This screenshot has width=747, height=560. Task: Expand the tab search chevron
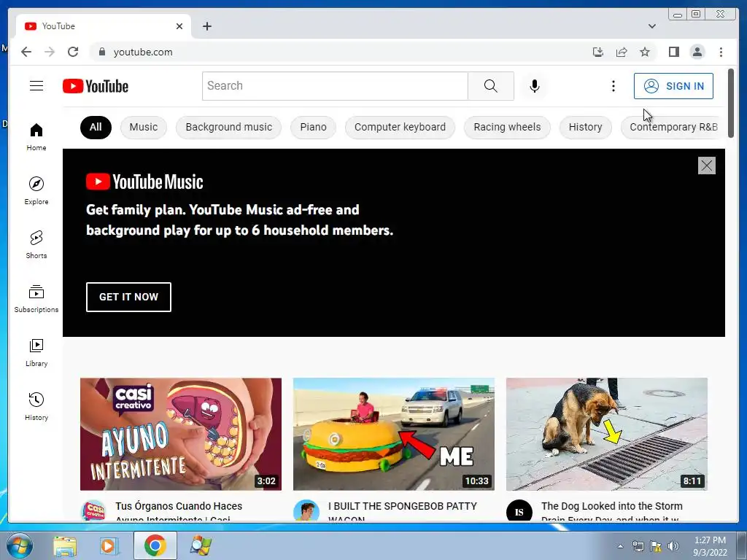point(651,26)
